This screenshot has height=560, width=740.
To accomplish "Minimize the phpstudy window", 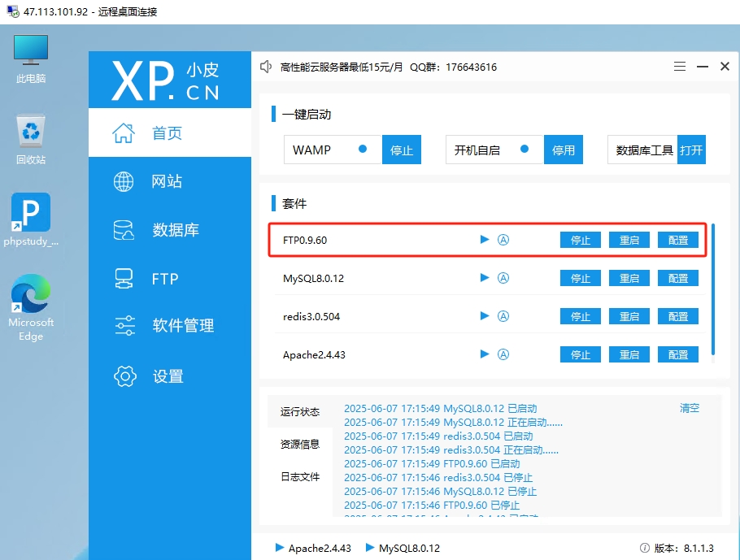I will pos(703,67).
